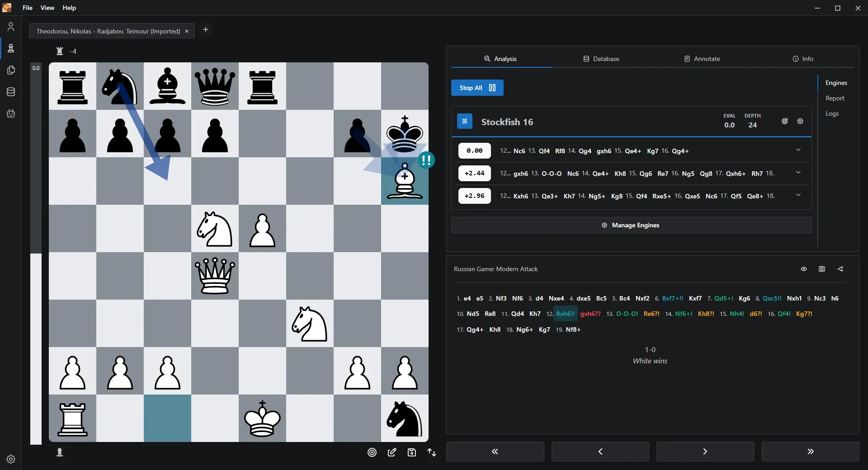Open the View menu
Viewport: 868px width, 470px height.
click(47, 8)
